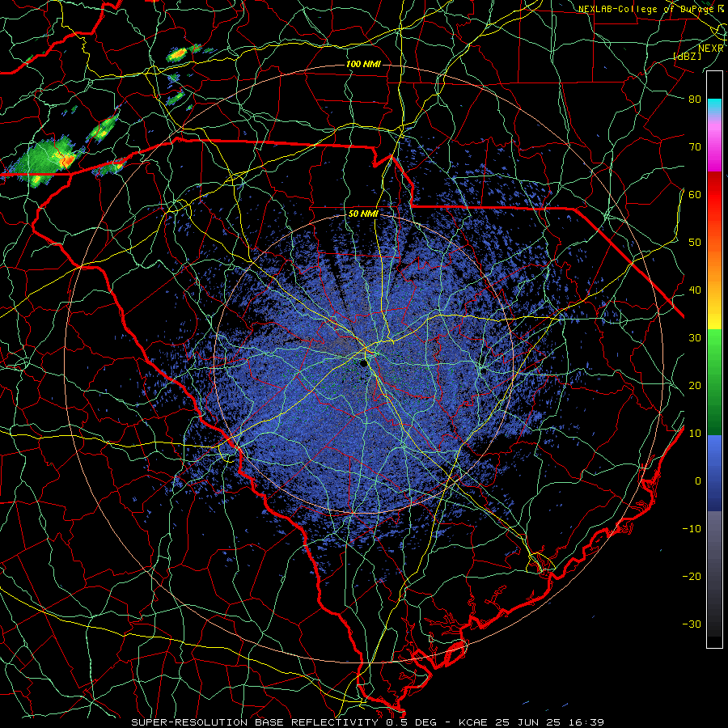Click the orange band of the color scale
Viewport: 728px width, 728px height.
click(x=714, y=267)
